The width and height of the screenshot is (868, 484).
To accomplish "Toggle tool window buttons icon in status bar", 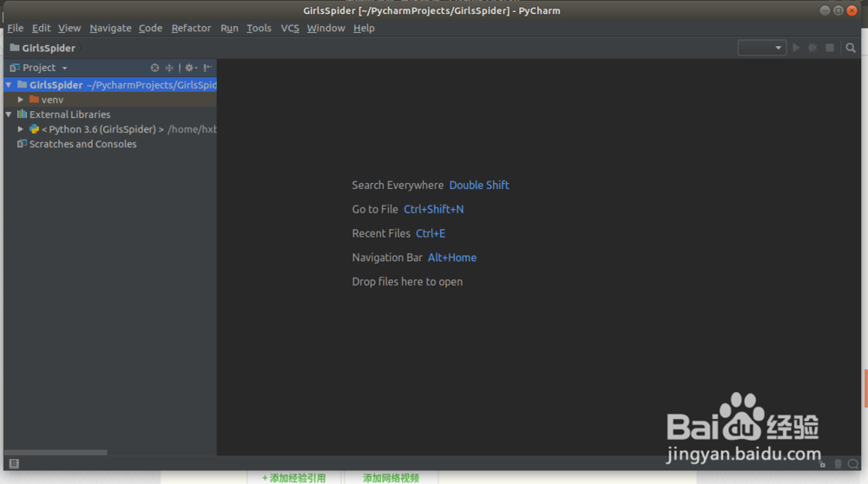I will pyautogui.click(x=14, y=463).
